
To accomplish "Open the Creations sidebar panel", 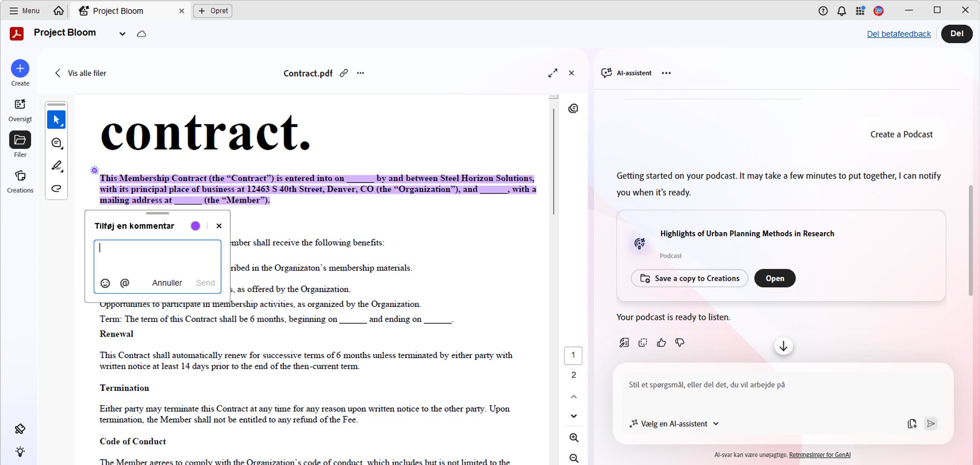I will [20, 181].
